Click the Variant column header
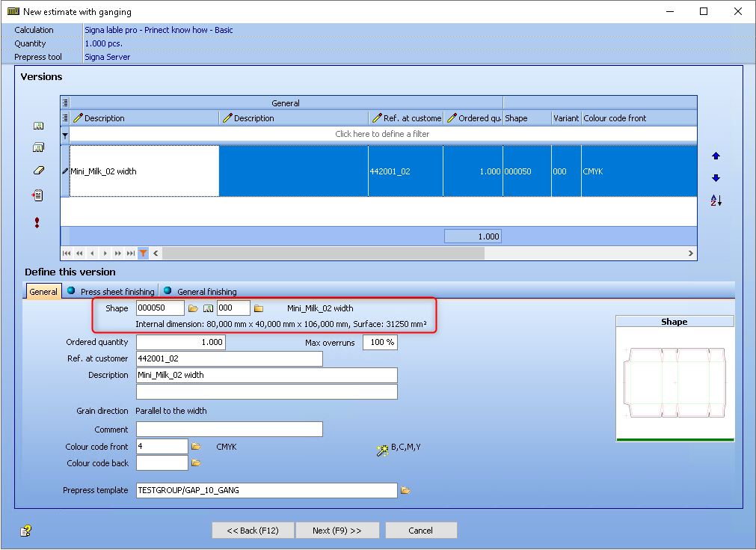Screen dimensions: 756x550 [566, 118]
